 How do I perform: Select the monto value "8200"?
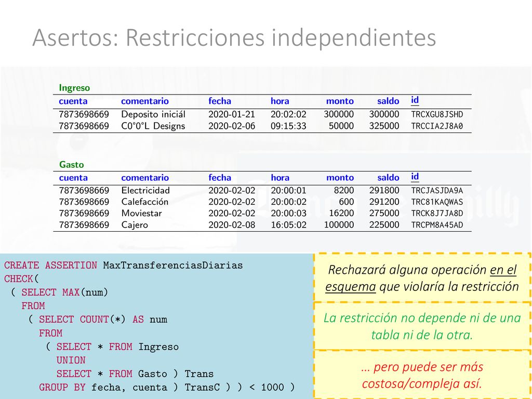click(344, 190)
